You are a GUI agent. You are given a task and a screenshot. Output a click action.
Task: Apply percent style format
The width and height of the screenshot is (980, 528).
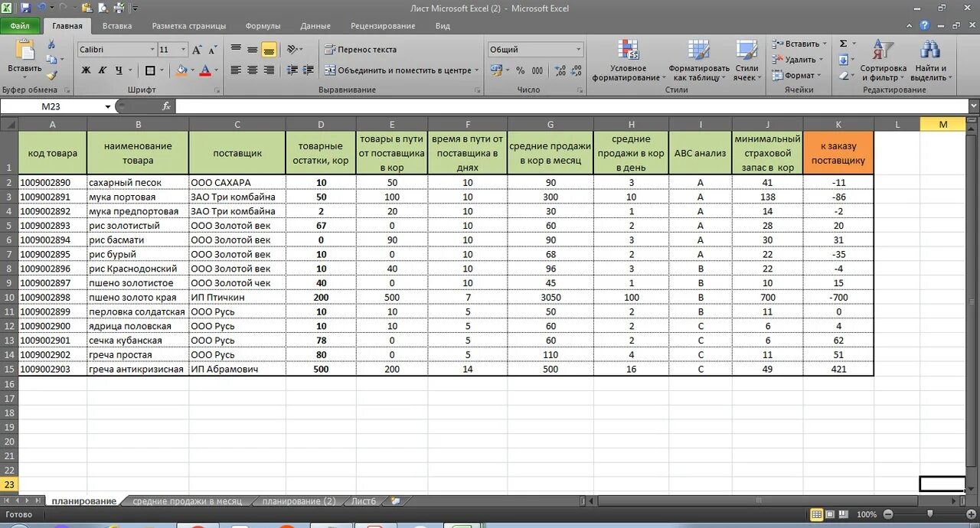click(x=521, y=70)
